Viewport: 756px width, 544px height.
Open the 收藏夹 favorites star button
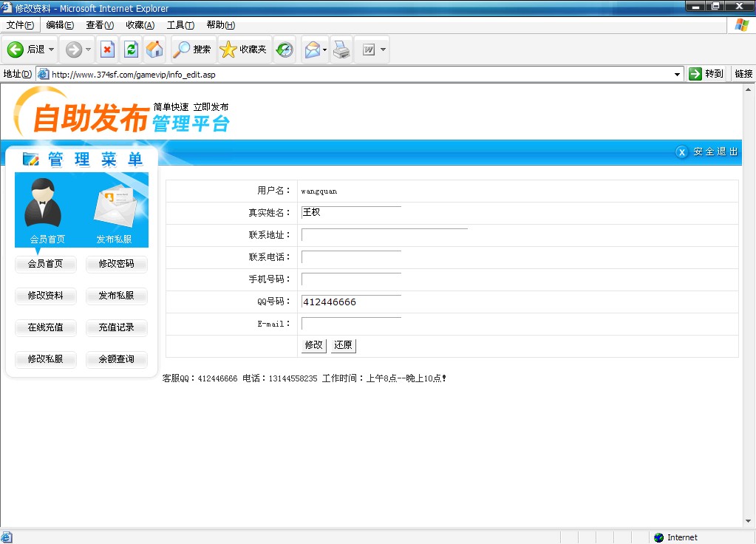point(244,50)
